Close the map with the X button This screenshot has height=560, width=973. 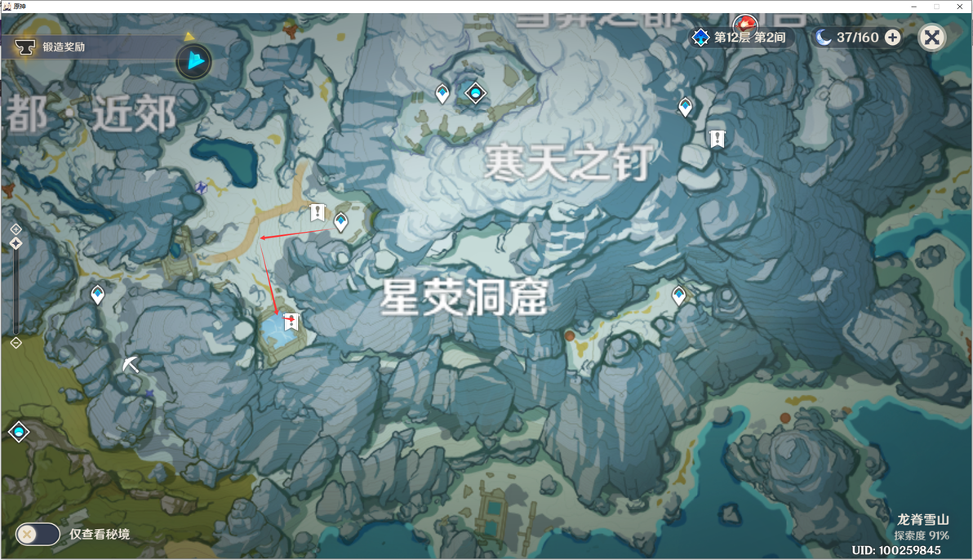click(x=931, y=38)
